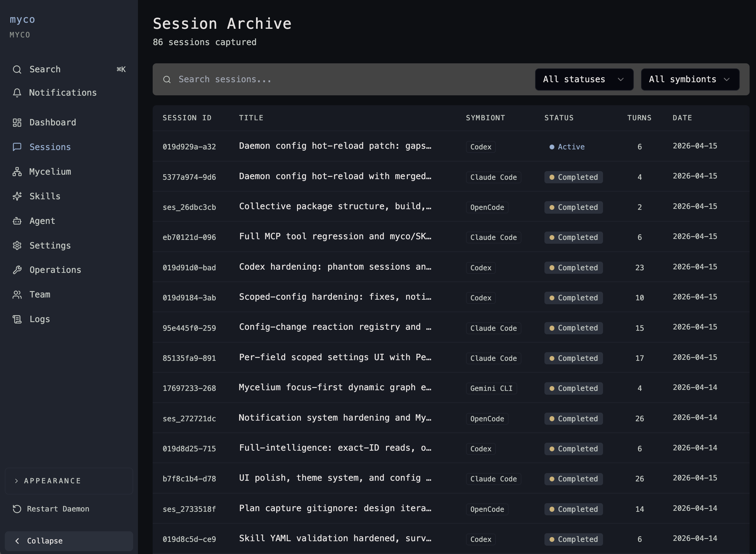Open Search from the sidebar
The height and width of the screenshot is (554, 756).
pyautogui.click(x=45, y=69)
